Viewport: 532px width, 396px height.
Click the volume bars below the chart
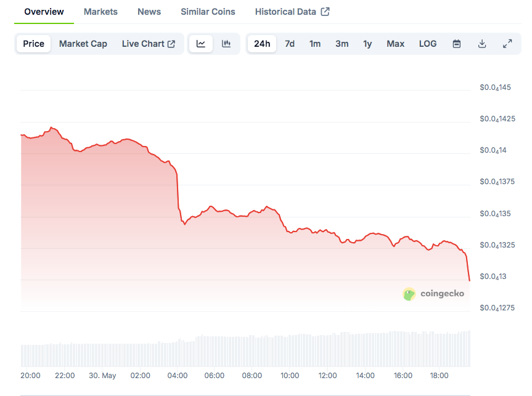247,351
